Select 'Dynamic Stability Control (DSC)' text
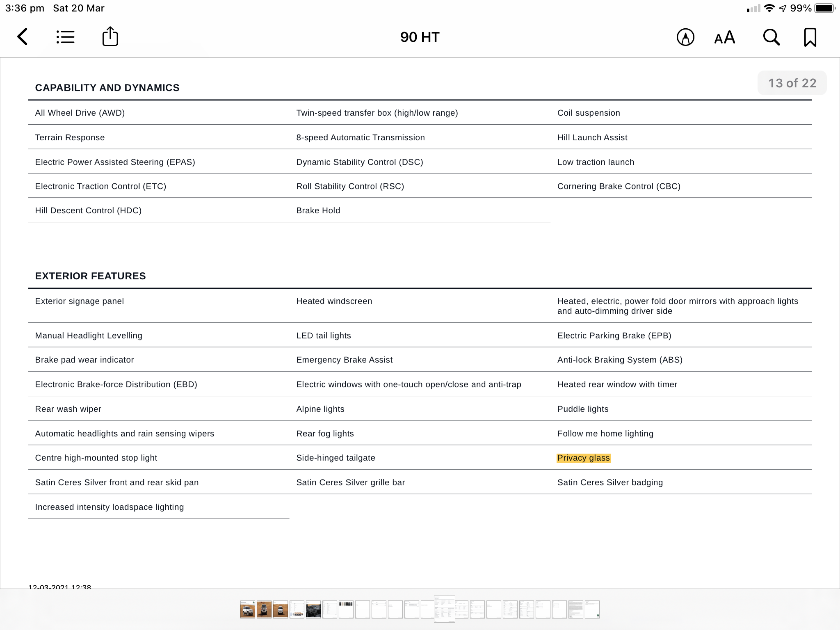840x630 pixels. (360, 162)
